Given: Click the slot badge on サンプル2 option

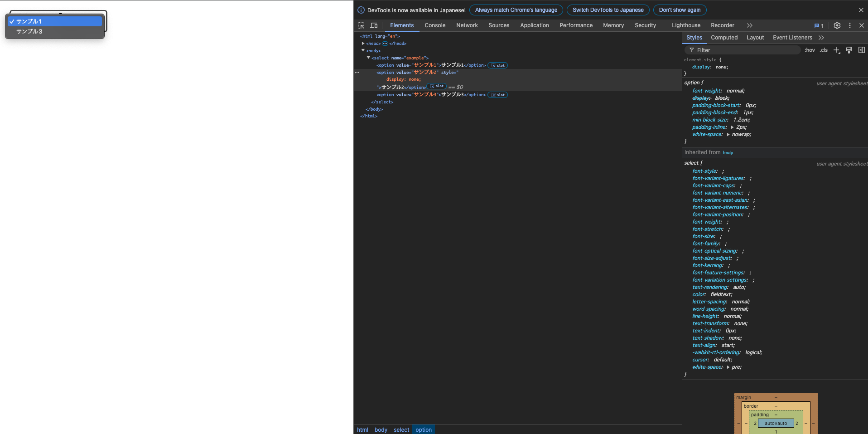Looking at the screenshot, I should [x=437, y=86].
